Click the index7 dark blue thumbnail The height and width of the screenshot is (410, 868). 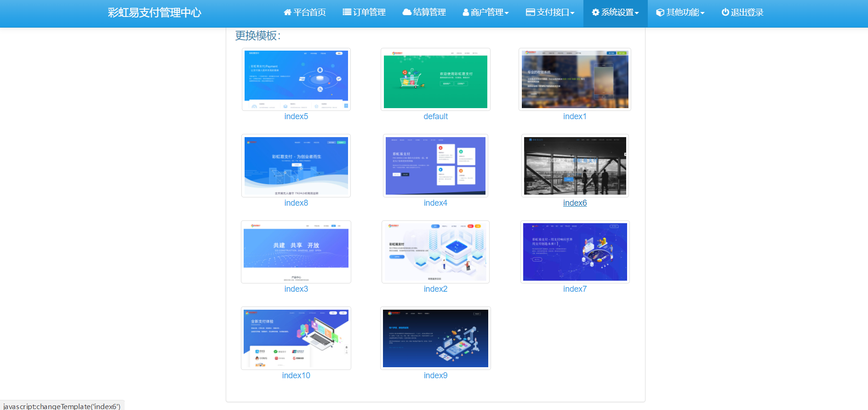[x=575, y=252]
